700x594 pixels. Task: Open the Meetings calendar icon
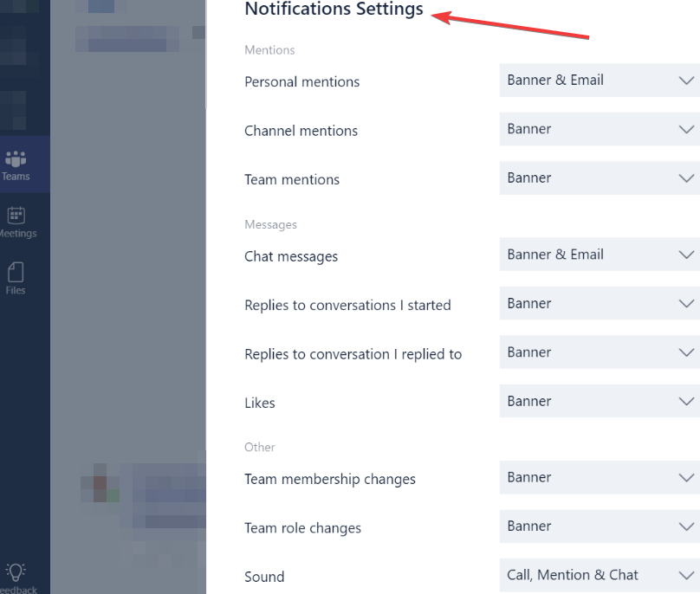[x=16, y=222]
